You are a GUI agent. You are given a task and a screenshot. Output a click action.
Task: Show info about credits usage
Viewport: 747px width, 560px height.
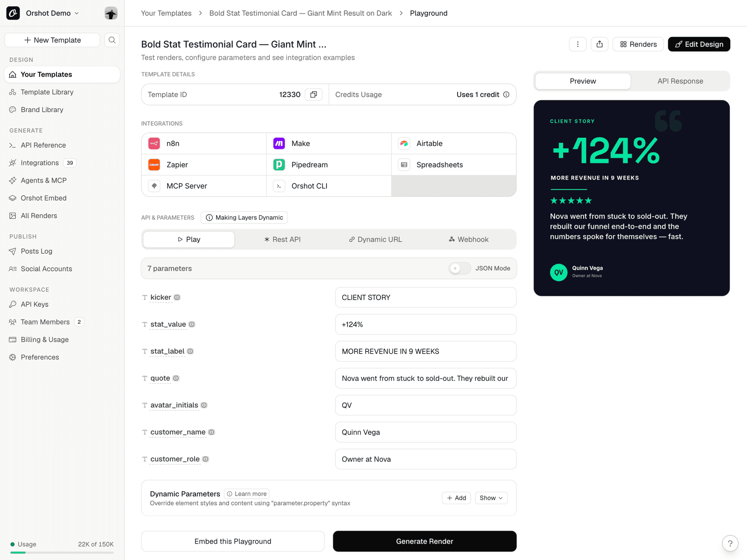(506, 95)
